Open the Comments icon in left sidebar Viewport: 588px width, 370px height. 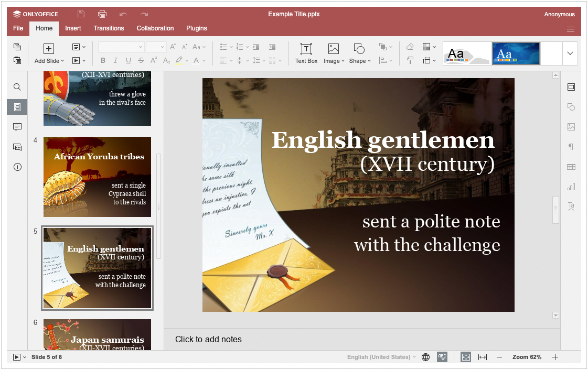[x=17, y=127]
